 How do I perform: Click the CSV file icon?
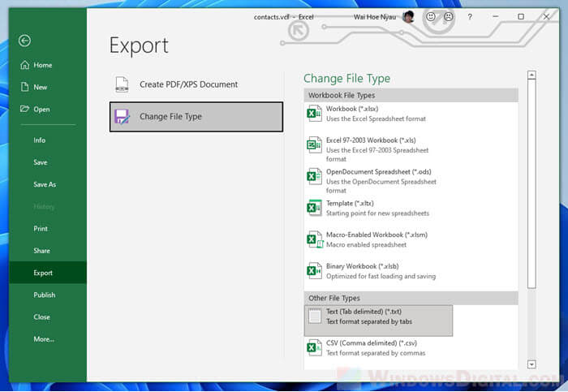(x=315, y=348)
